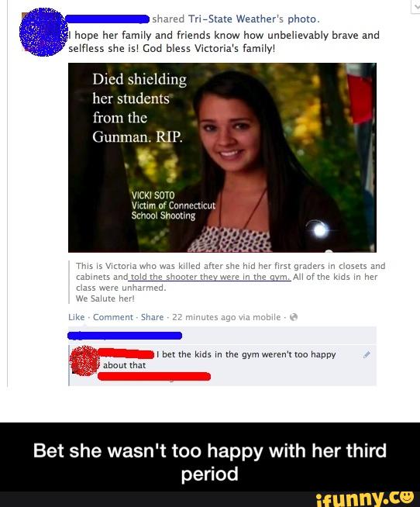Click the public globe audience icon
Image resolution: width=420 pixels, height=507 pixels.
click(294, 317)
